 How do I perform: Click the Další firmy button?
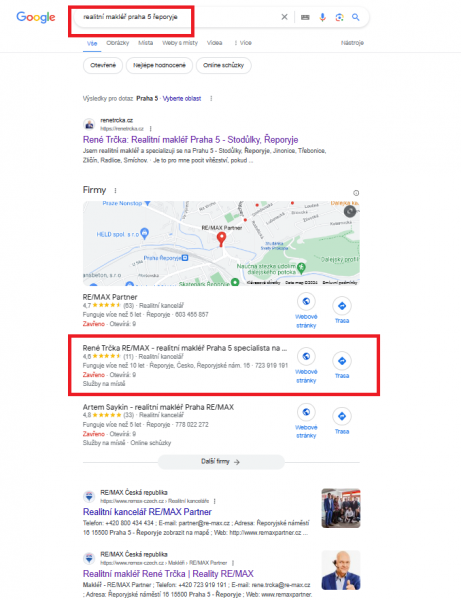click(x=221, y=462)
